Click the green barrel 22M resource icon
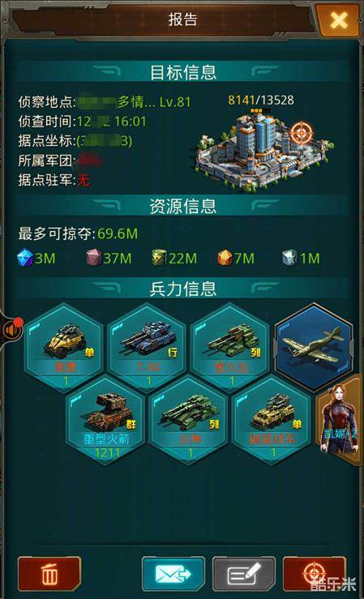Viewport: 364px width, 599px height. point(159,258)
